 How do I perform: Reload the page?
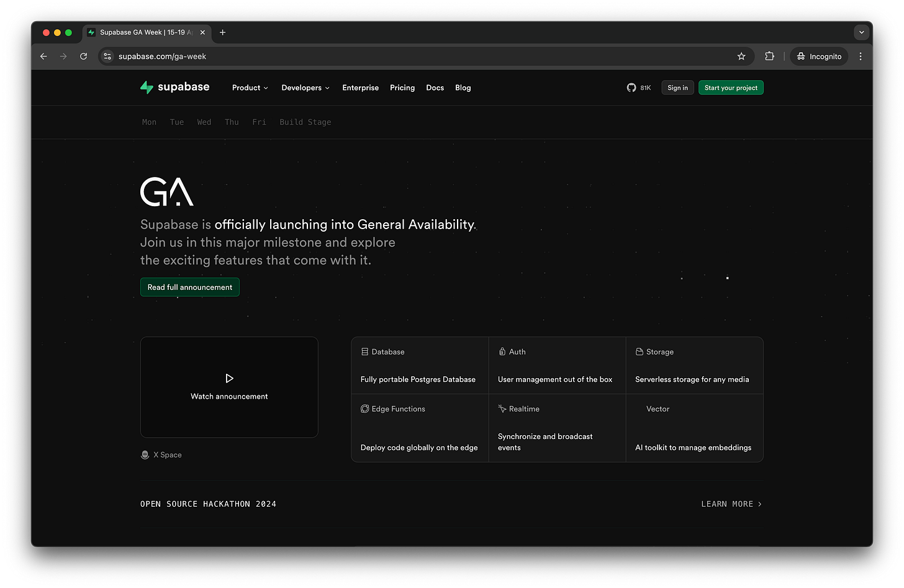(84, 57)
